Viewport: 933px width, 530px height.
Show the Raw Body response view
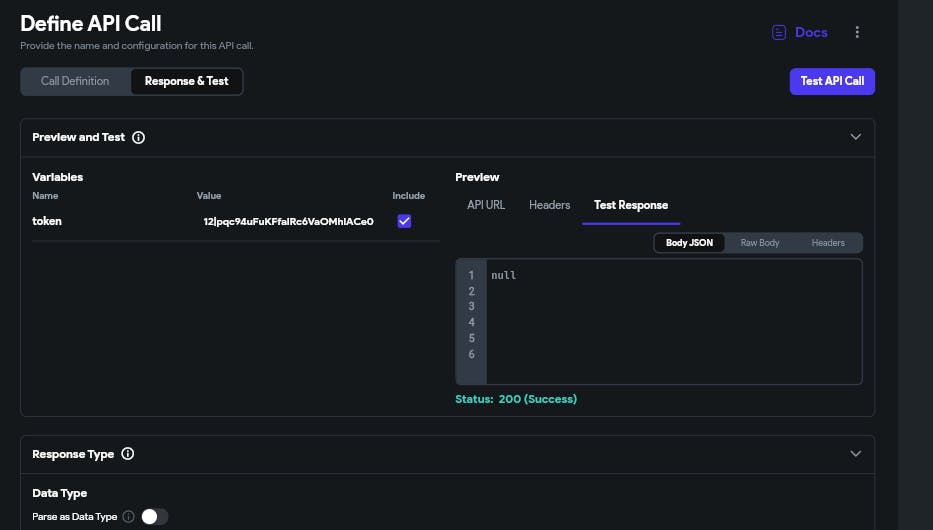(x=759, y=243)
